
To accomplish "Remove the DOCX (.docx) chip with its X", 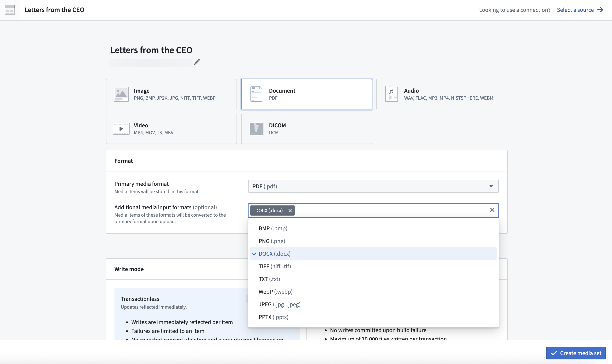I will 290,211.
